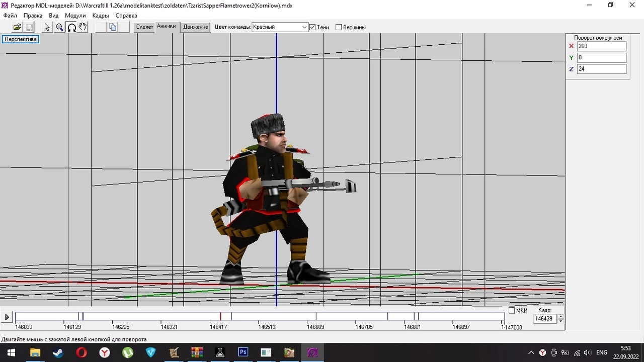This screenshot has width=644, height=362.
Task: Click the MDL editor taskbar icon
Action: 312,352
